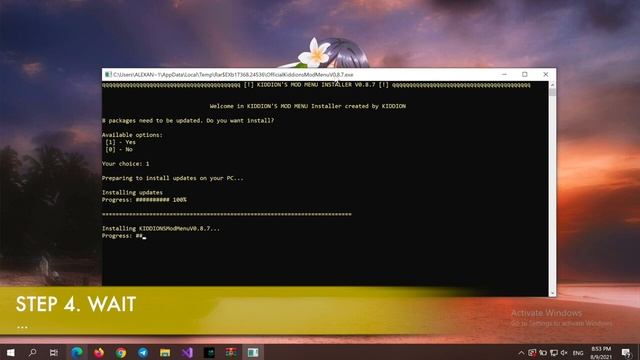Open the Windows Start menu
640x360 pixels.
click(x=11, y=352)
